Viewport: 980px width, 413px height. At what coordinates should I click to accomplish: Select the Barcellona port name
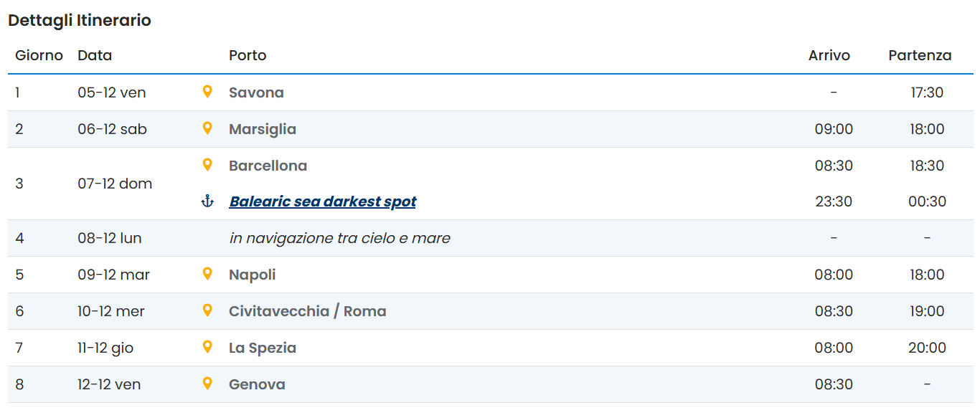point(268,166)
